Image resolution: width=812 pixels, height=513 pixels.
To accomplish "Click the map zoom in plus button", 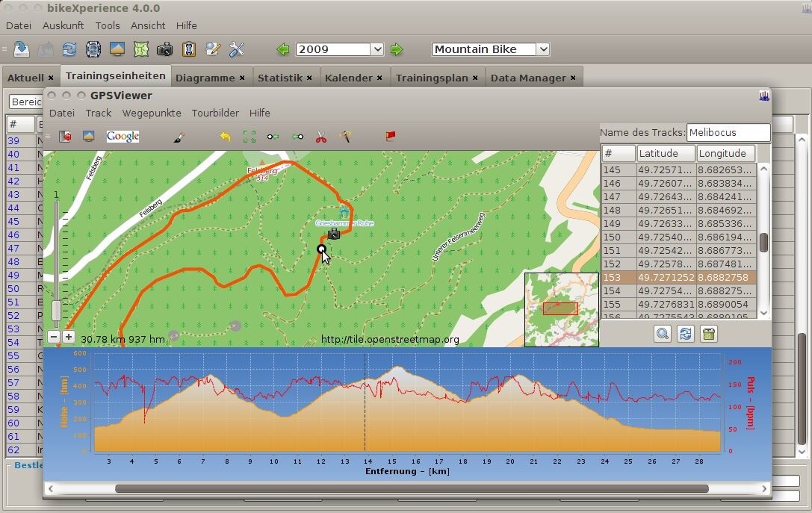I will click(x=69, y=337).
